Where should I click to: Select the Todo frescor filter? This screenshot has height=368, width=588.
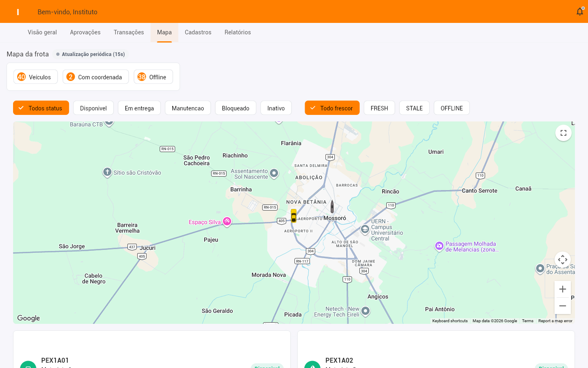click(x=332, y=108)
